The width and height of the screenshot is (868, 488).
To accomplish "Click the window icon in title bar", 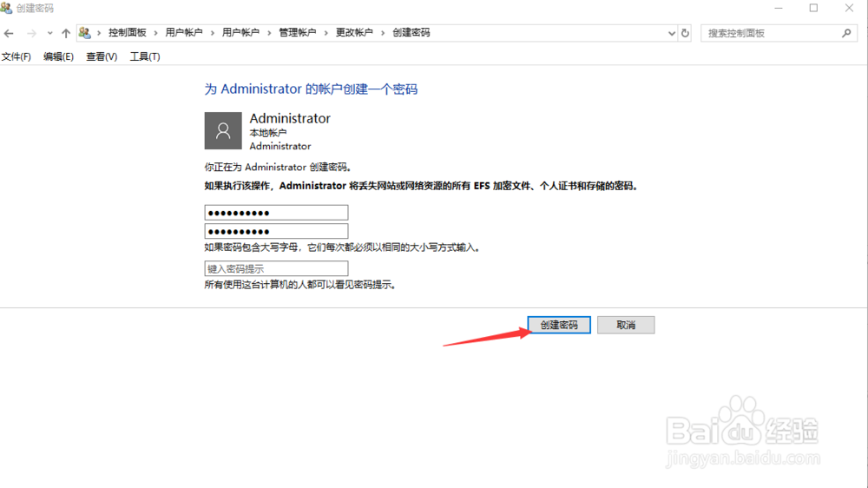I will coord(6,8).
